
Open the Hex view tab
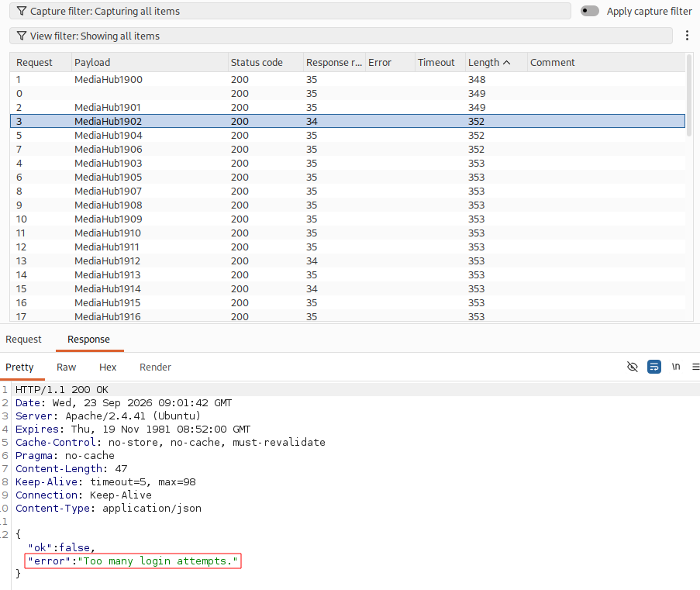click(x=108, y=367)
